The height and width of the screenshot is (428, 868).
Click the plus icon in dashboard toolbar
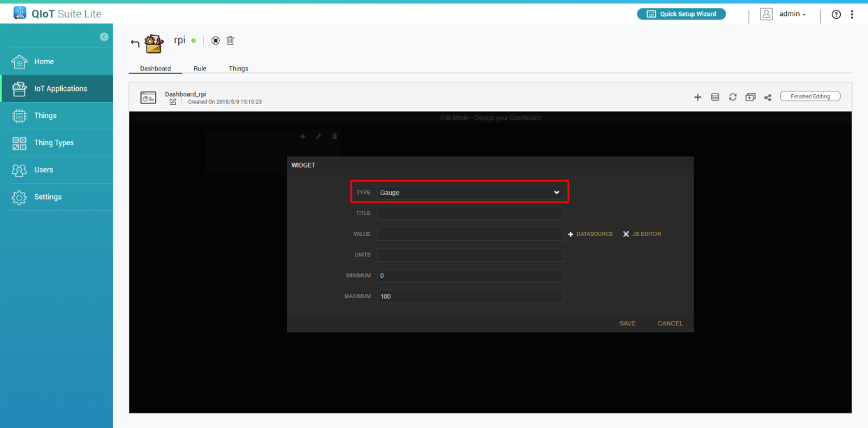click(697, 97)
